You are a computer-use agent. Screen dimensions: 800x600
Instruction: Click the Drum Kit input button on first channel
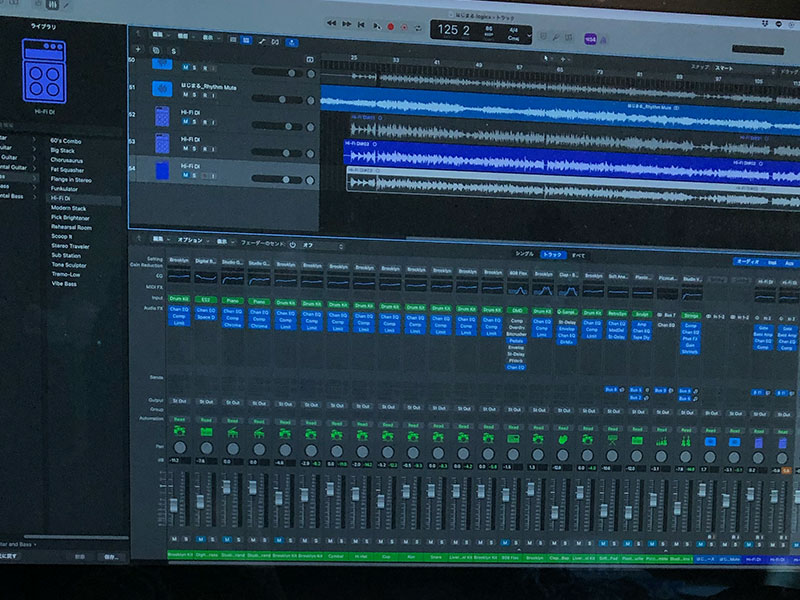179,298
